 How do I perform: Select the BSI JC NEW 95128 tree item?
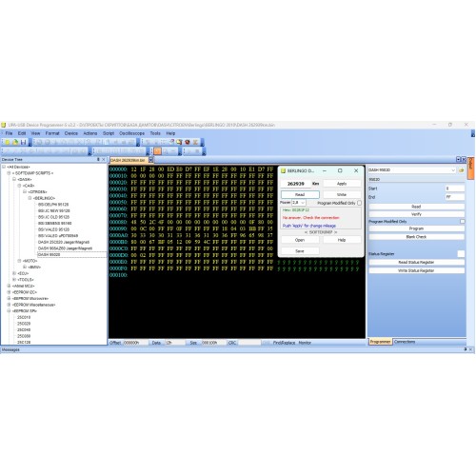coord(54,210)
